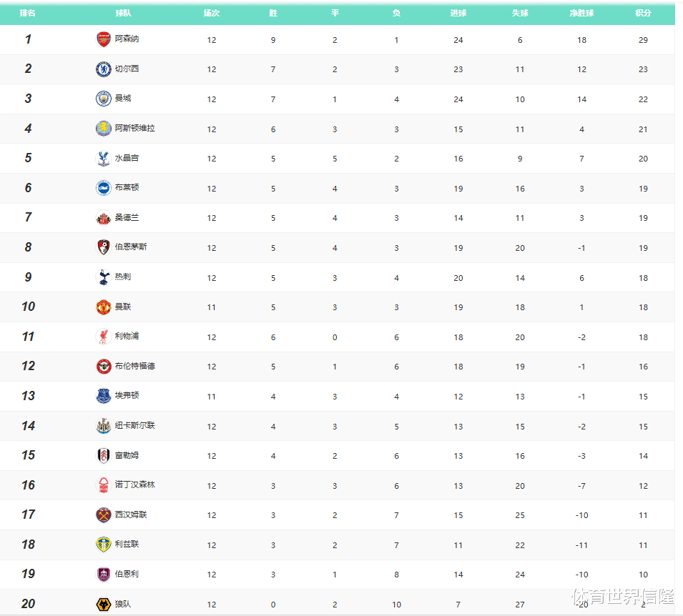Click the Crystal Palace crest icon

tap(104, 159)
